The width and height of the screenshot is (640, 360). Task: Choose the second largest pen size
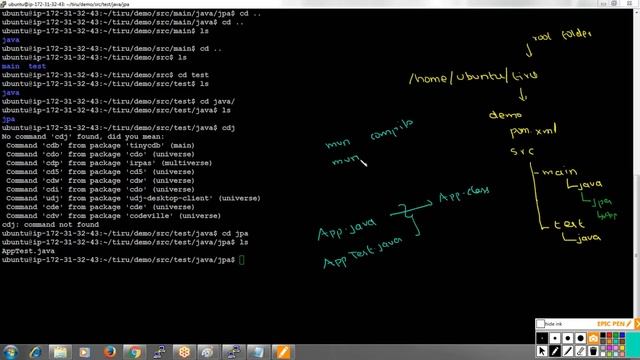pyautogui.click(x=568, y=338)
